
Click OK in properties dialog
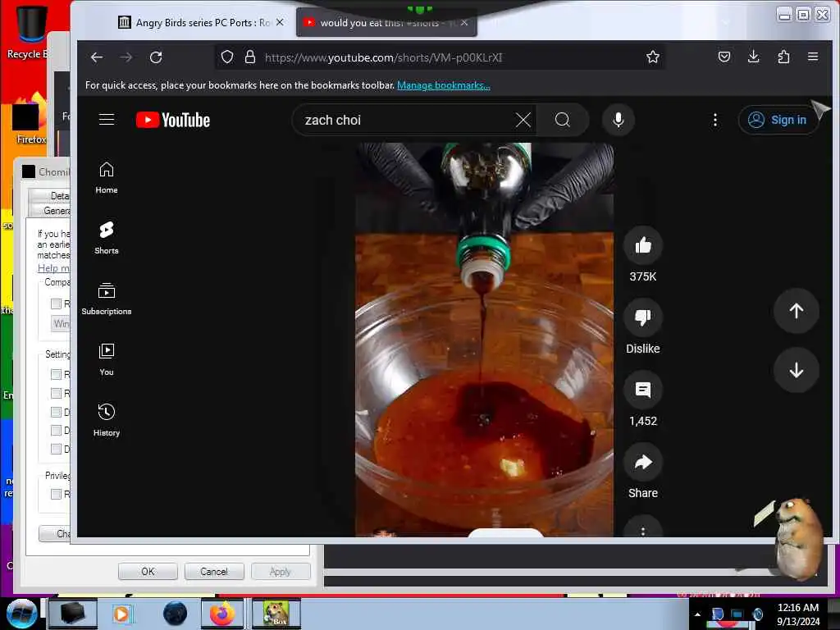click(x=148, y=572)
